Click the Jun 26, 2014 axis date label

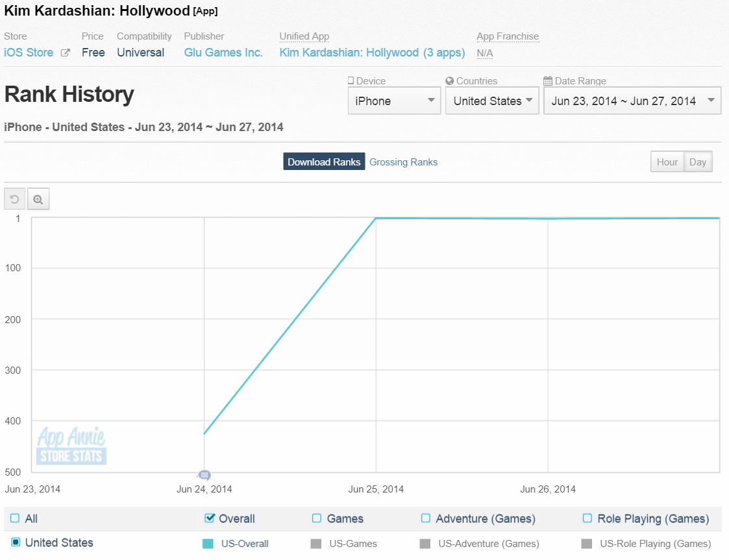(548, 489)
